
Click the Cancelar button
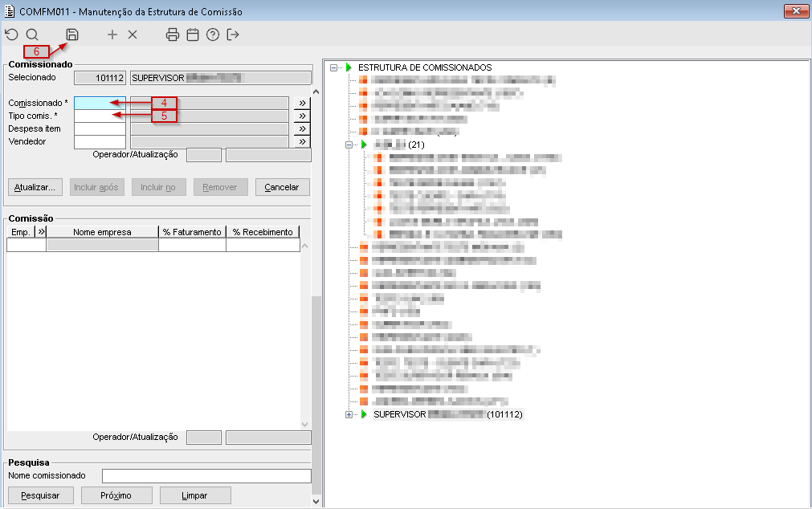click(282, 187)
